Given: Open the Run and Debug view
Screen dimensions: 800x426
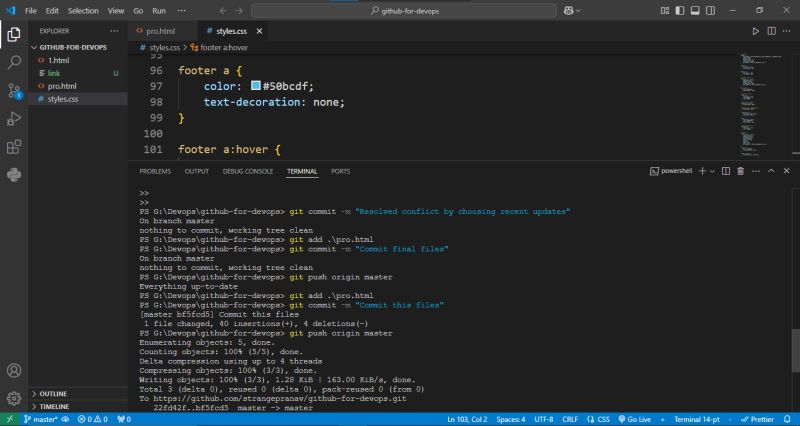Looking at the screenshot, I should pos(14,119).
